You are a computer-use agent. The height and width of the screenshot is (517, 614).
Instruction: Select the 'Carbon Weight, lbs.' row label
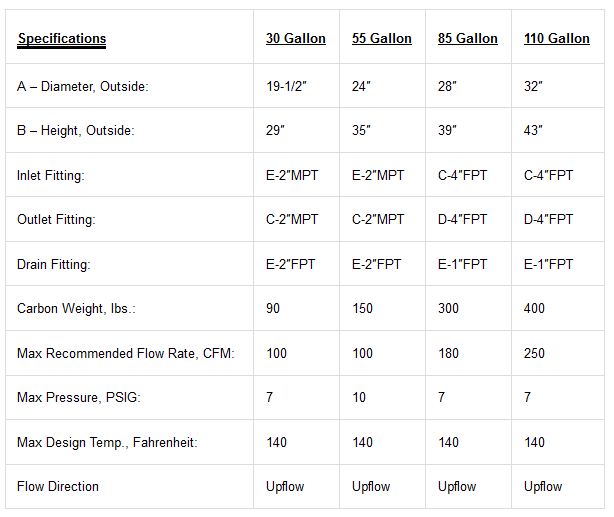(x=76, y=309)
